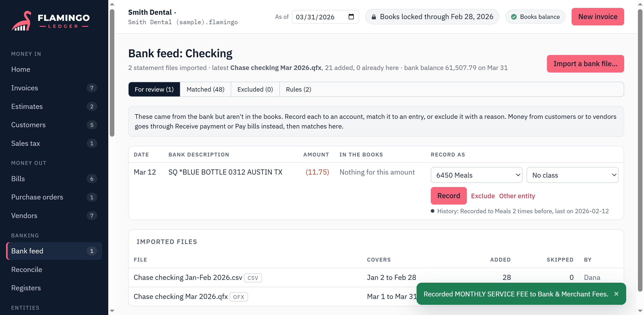The image size is (644, 315).
Task: Click the Estimates count badge 2
Action: (x=92, y=107)
